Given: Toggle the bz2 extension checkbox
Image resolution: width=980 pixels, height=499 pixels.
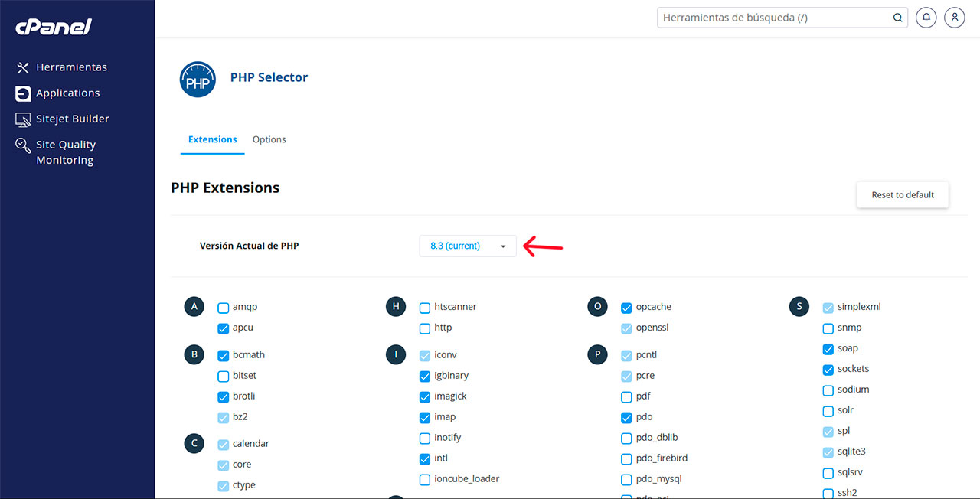Looking at the screenshot, I should [x=224, y=418].
